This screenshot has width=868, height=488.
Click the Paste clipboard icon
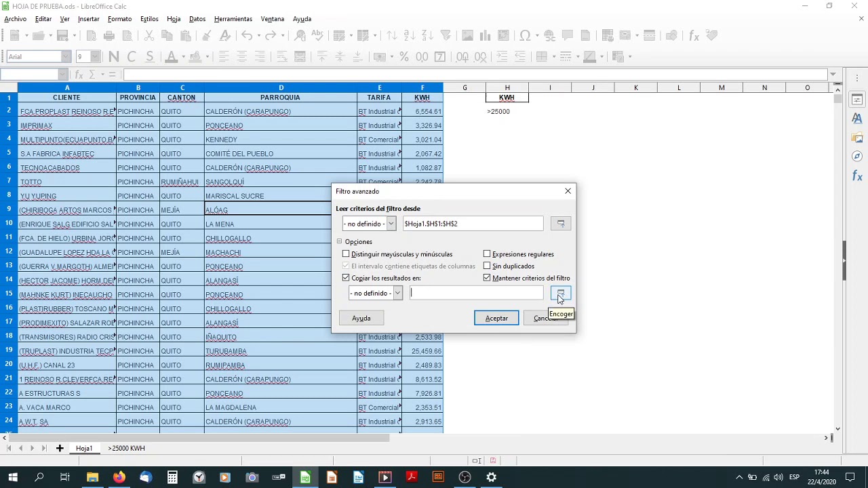click(x=184, y=35)
